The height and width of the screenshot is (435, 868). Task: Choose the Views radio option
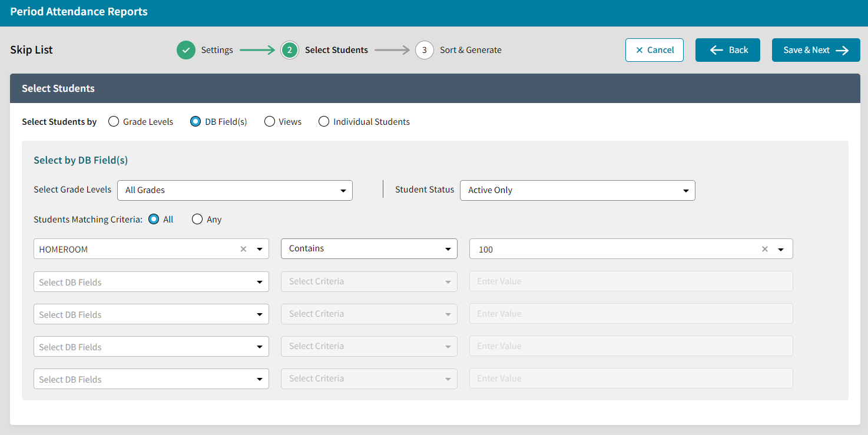pyautogui.click(x=270, y=122)
